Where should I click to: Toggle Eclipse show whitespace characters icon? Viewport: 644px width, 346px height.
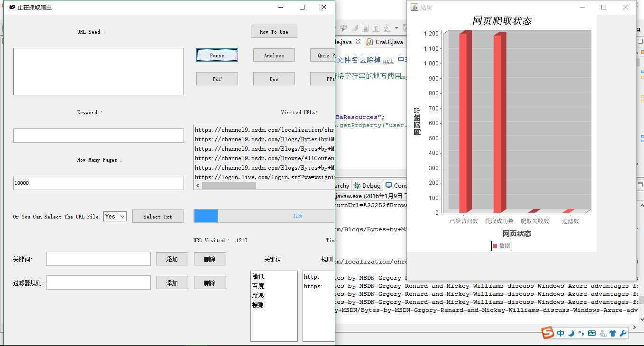[376, 28]
